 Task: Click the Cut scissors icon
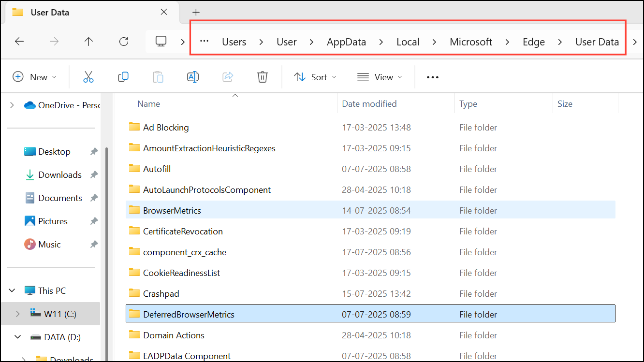coord(88,77)
